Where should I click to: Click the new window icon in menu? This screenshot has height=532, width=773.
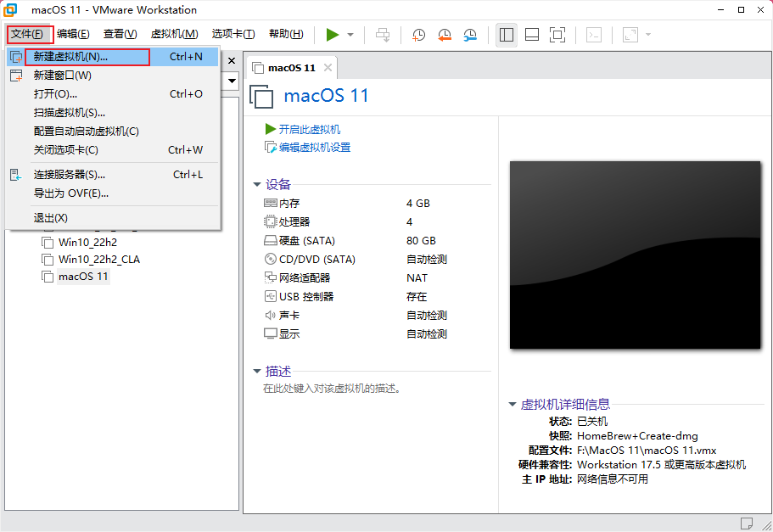[x=16, y=76]
